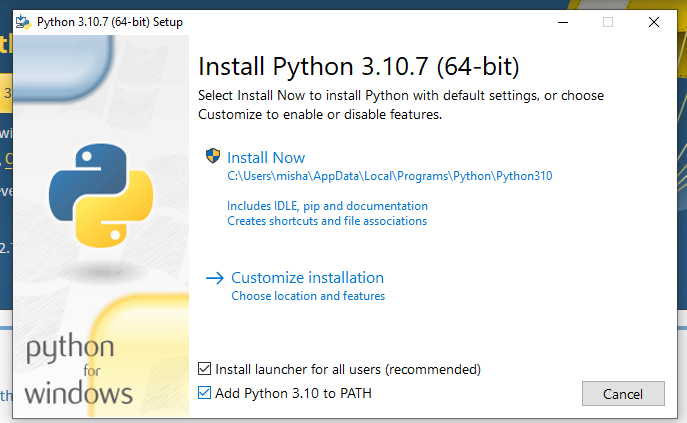Click the Python logo in the side panel
The width and height of the screenshot is (687, 423).
(x=101, y=196)
